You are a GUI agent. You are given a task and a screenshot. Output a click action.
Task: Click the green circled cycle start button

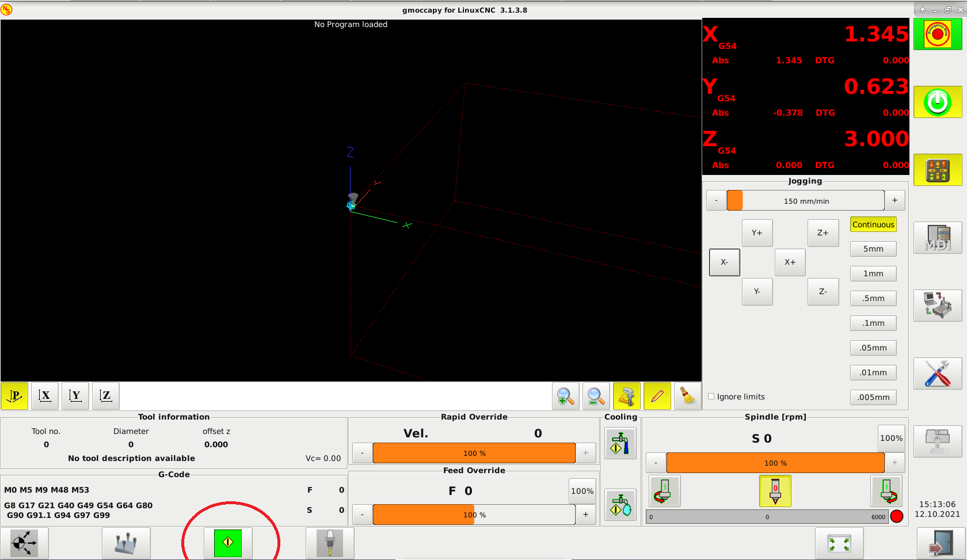click(x=228, y=542)
